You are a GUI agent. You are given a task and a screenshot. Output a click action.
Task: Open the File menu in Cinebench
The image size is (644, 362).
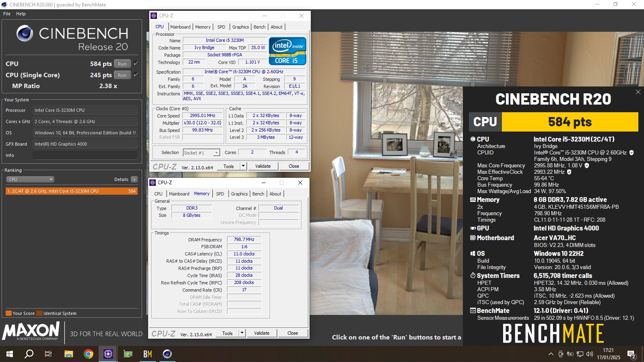tap(7, 14)
